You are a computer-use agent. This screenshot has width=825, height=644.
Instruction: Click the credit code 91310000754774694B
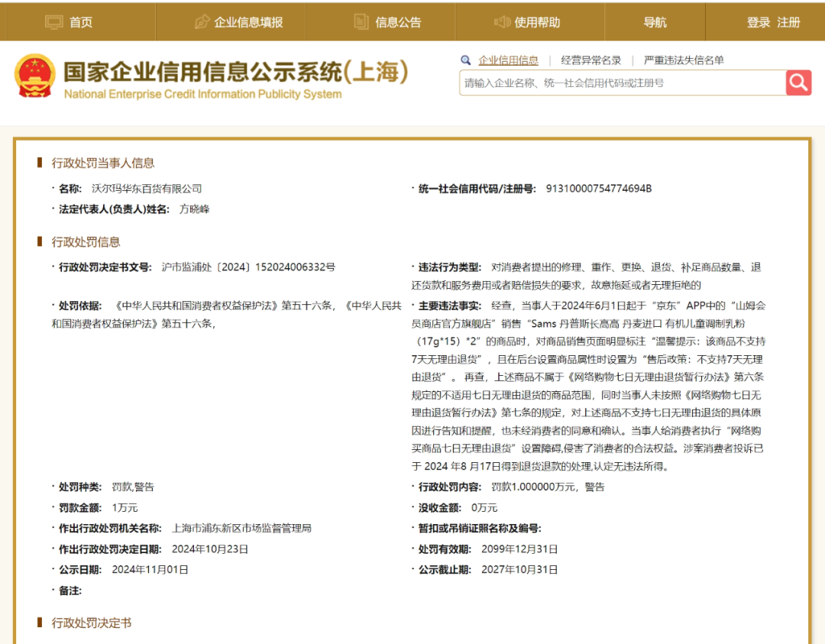tap(599, 189)
